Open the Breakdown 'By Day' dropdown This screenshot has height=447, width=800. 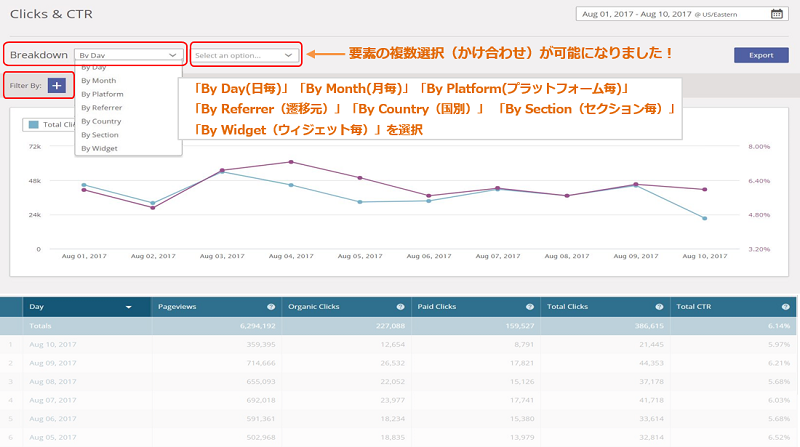[x=127, y=55]
